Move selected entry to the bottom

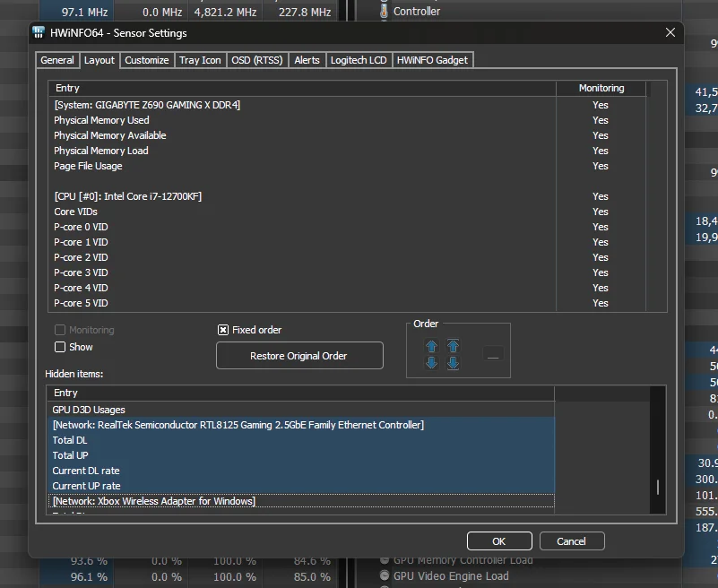tap(453, 363)
